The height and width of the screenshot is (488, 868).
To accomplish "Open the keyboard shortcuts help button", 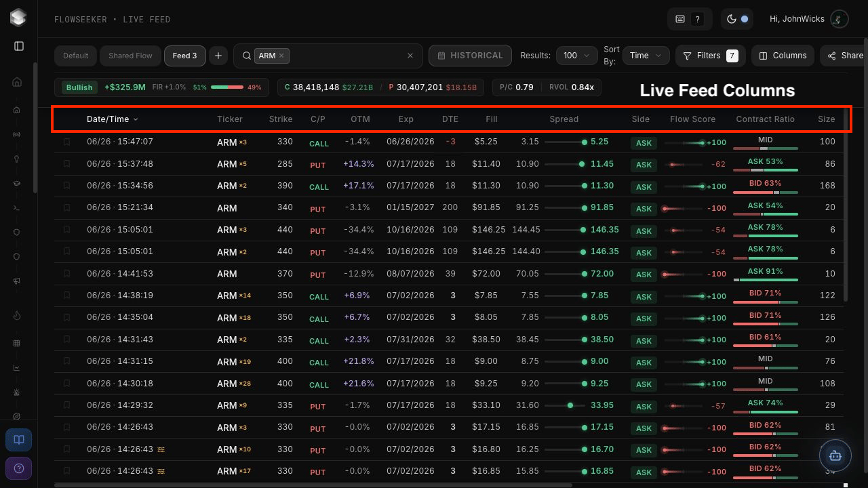I will pos(689,19).
